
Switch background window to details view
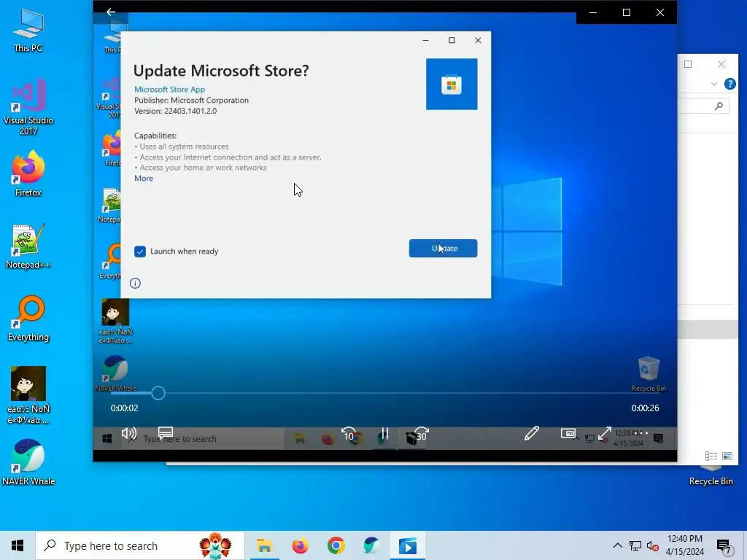click(711, 456)
